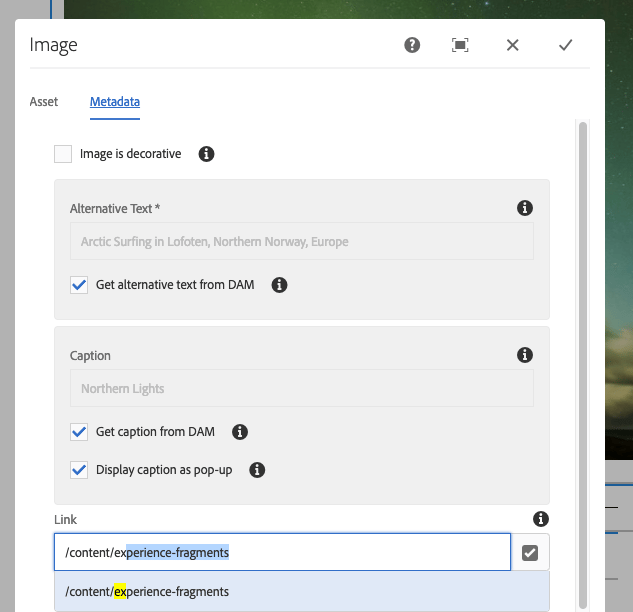The image size is (633, 612).
Task: Select the Metadata tab
Action: click(x=115, y=102)
